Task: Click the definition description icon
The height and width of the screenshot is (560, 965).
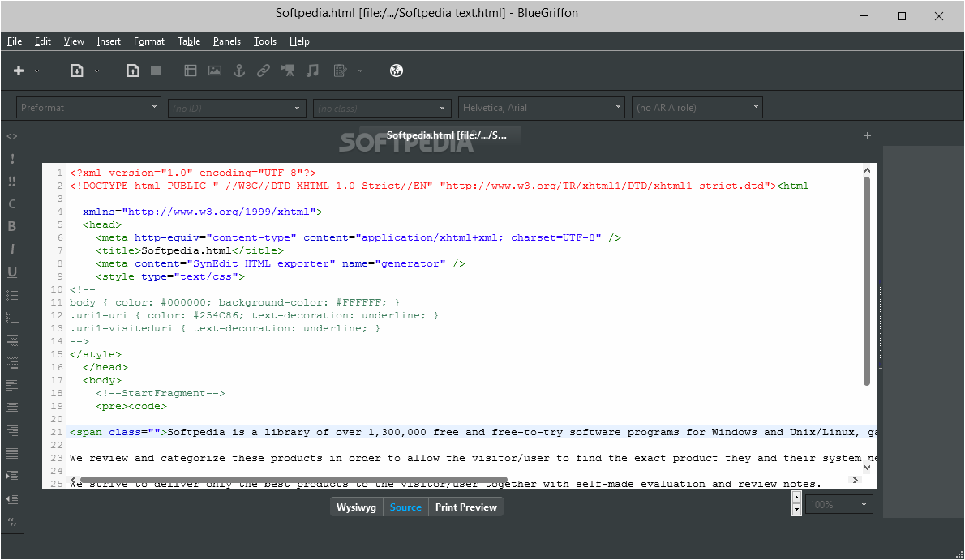Action: (11, 363)
